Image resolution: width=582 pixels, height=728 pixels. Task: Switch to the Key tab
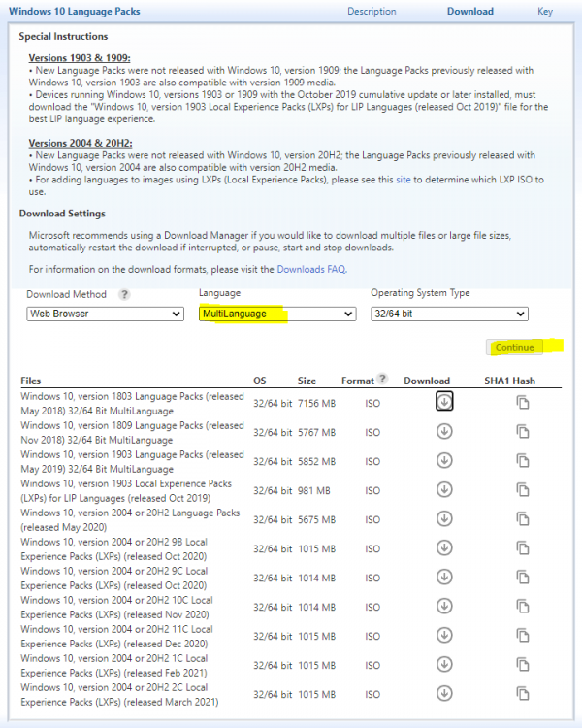click(545, 11)
